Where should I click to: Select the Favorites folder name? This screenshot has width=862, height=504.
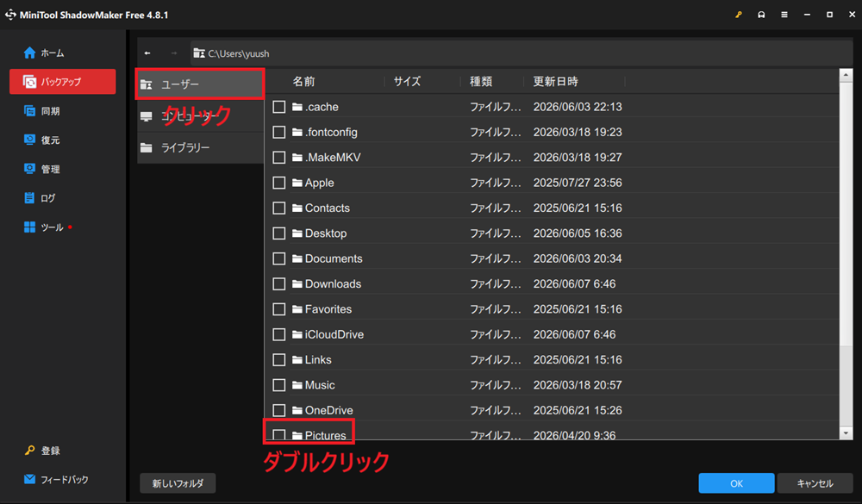(x=328, y=309)
